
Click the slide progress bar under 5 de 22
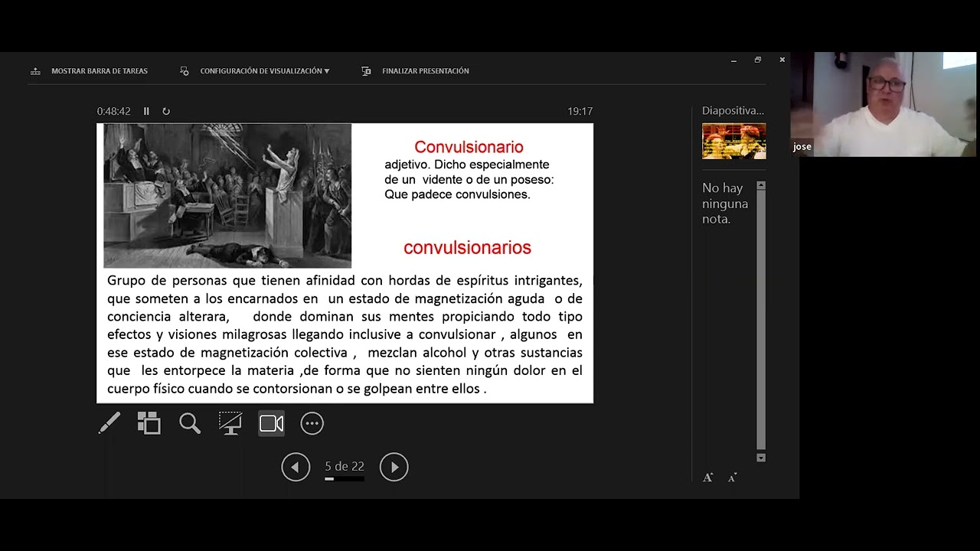345,479
